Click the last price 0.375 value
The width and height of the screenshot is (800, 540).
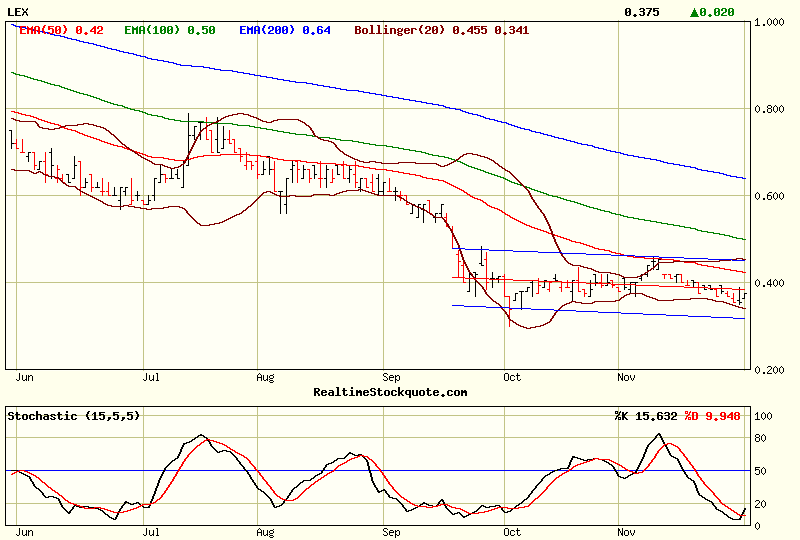pyautogui.click(x=641, y=12)
